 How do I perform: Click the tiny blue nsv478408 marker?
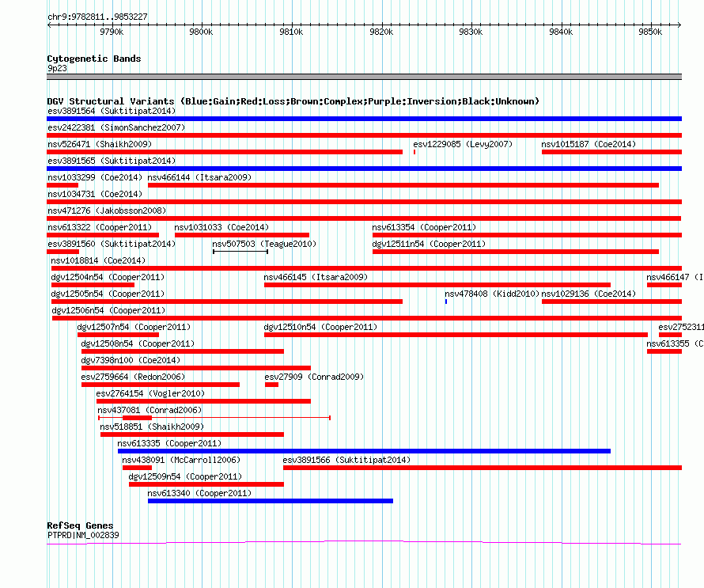point(446,302)
